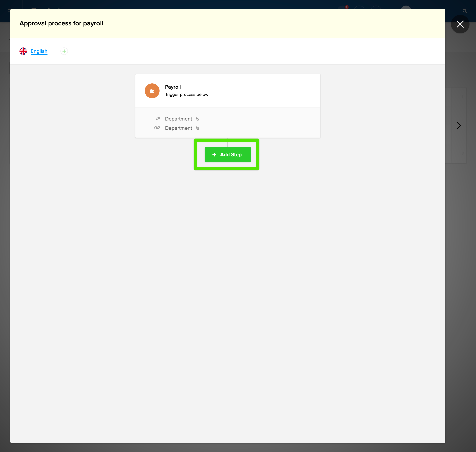
Task: Click the orange Payroll wallet icon
Action: (152, 91)
